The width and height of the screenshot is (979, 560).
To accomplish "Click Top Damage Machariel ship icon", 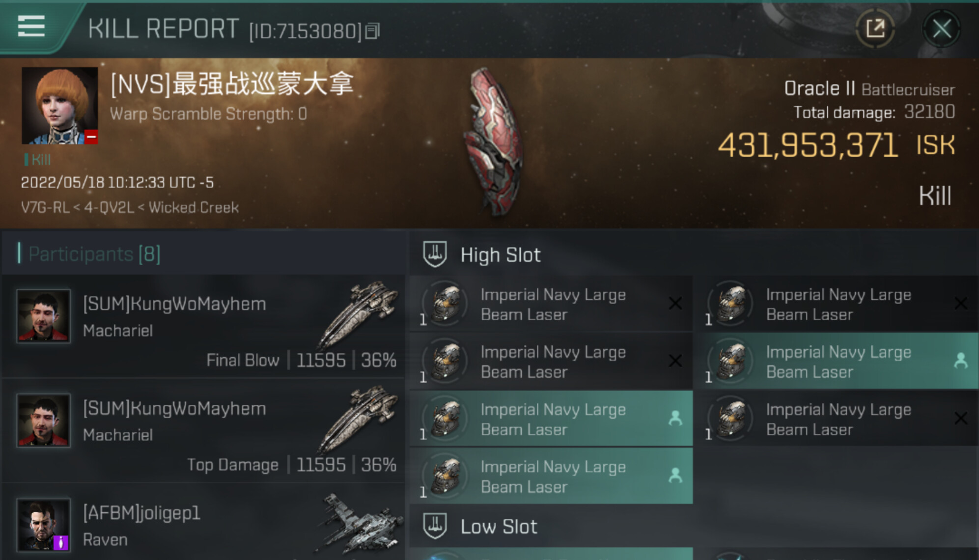I will [x=359, y=418].
